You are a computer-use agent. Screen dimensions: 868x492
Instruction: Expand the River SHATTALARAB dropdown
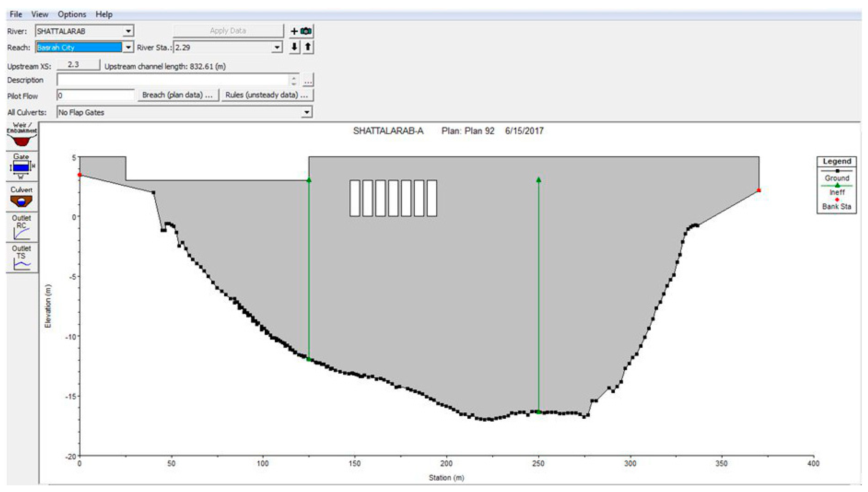pos(128,31)
